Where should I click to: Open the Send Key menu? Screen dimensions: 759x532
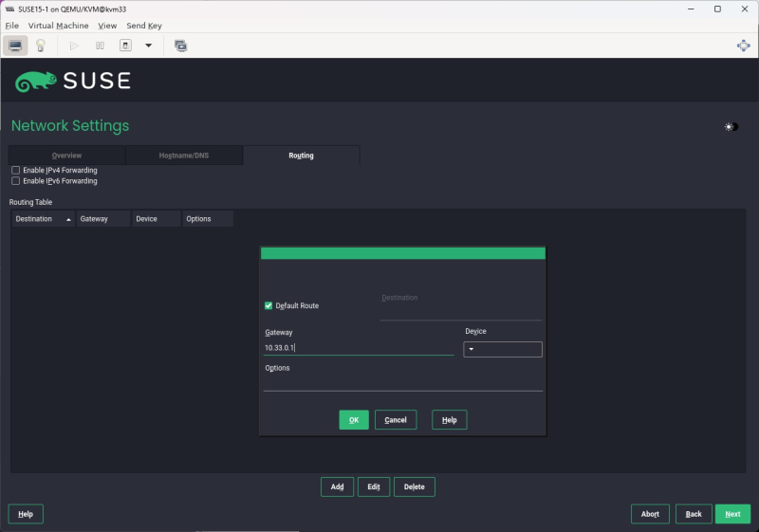(x=144, y=26)
